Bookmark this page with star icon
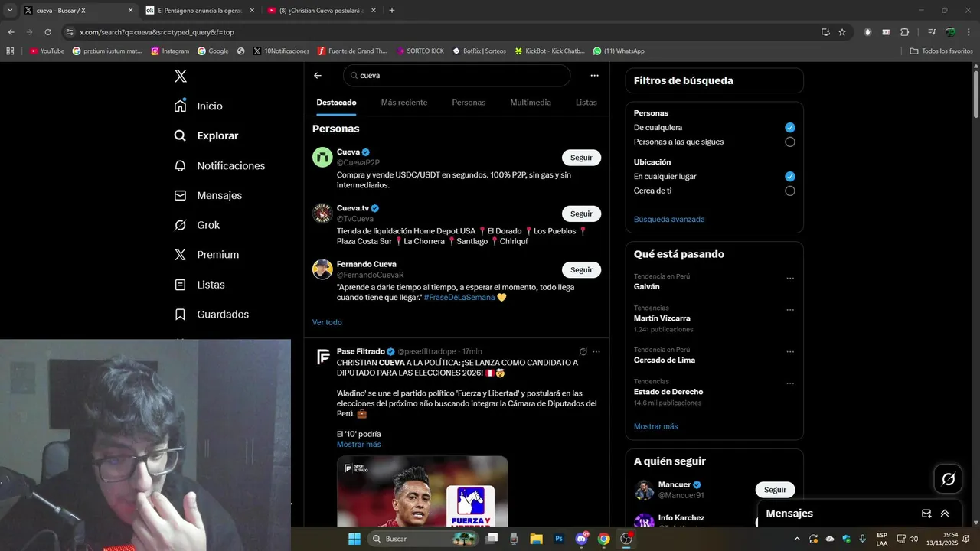This screenshot has width=980, height=551. click(842, 32)
